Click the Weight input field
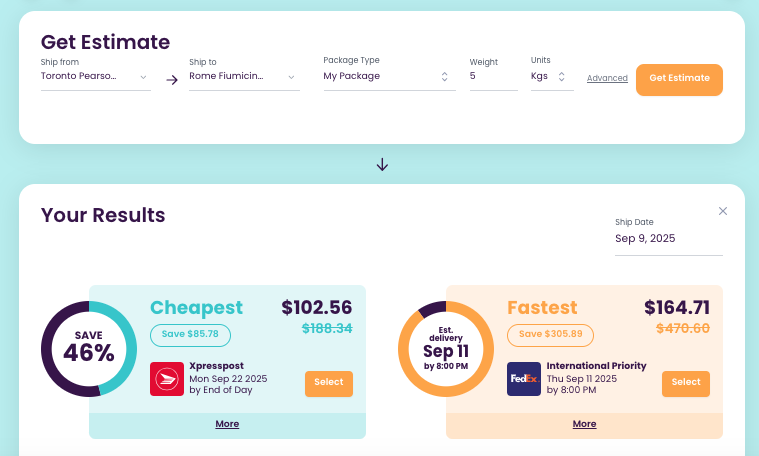The height and width of the screenshot is (456, 759). (492, 76)
